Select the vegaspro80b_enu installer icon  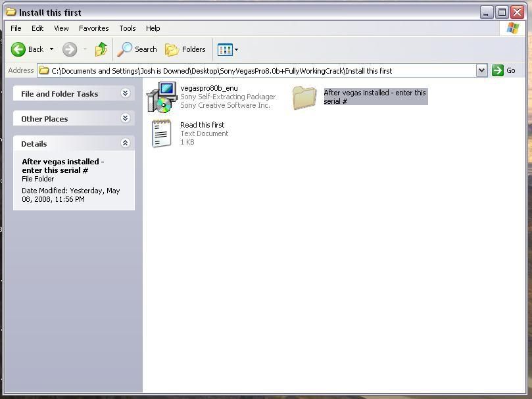162,97
